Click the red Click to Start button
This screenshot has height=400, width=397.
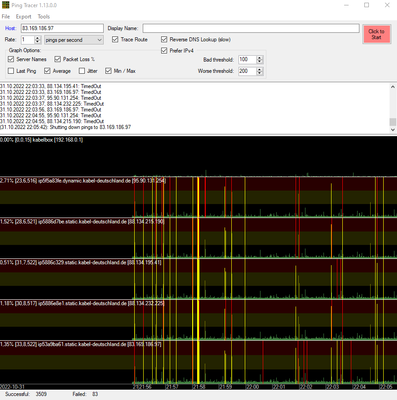coord(376,34)
